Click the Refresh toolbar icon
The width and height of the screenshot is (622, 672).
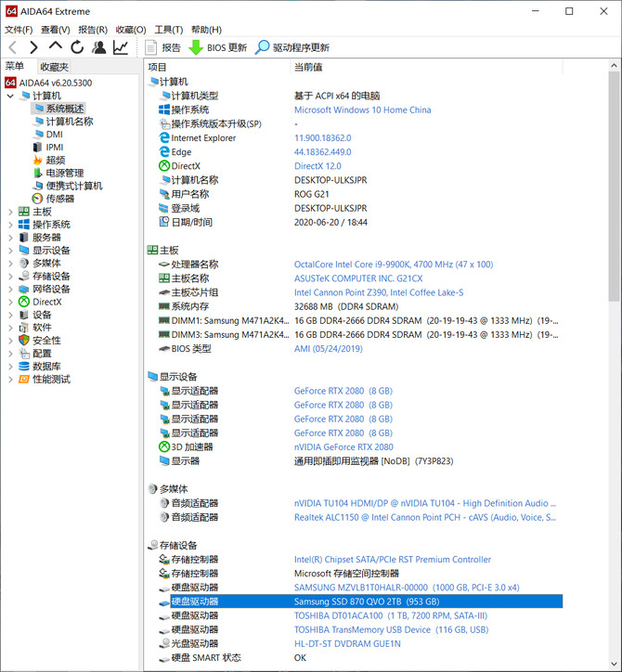[x=77, y=47]
